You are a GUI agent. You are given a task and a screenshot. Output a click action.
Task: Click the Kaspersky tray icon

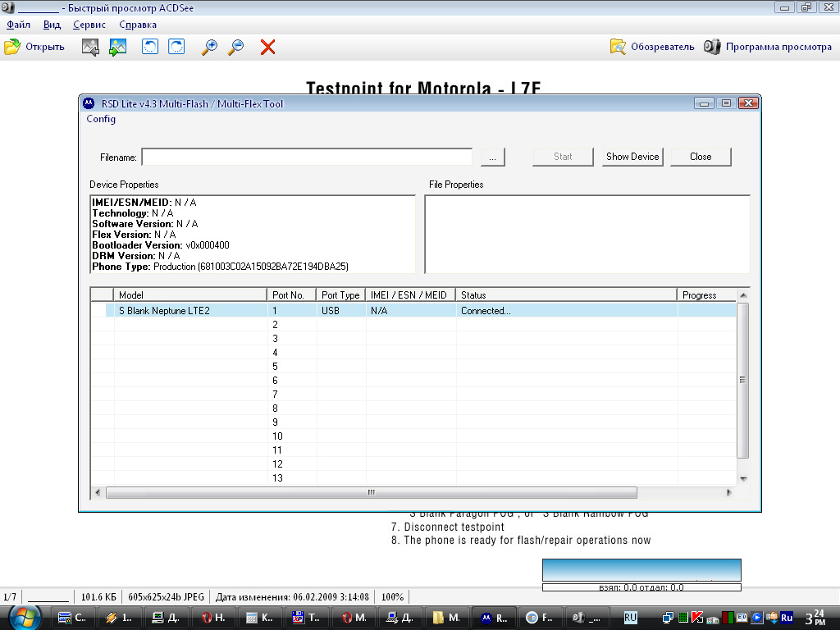pos(697,618)
